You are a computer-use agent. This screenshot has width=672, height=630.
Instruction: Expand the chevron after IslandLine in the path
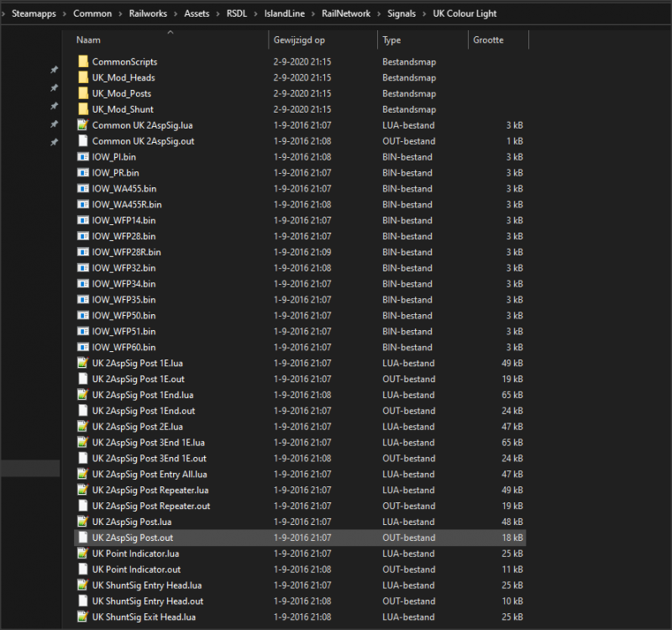click(x=313, y=13)
